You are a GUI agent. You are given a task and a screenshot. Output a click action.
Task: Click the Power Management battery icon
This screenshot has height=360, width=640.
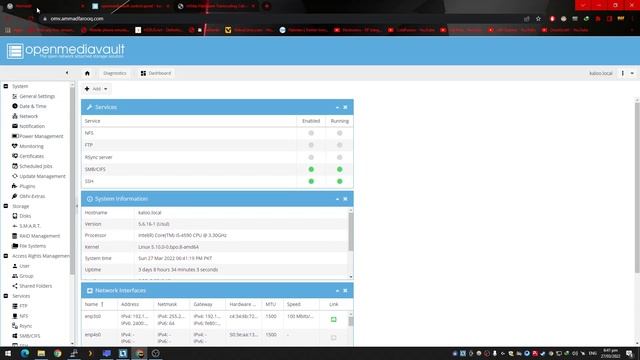tap(15, 136)
